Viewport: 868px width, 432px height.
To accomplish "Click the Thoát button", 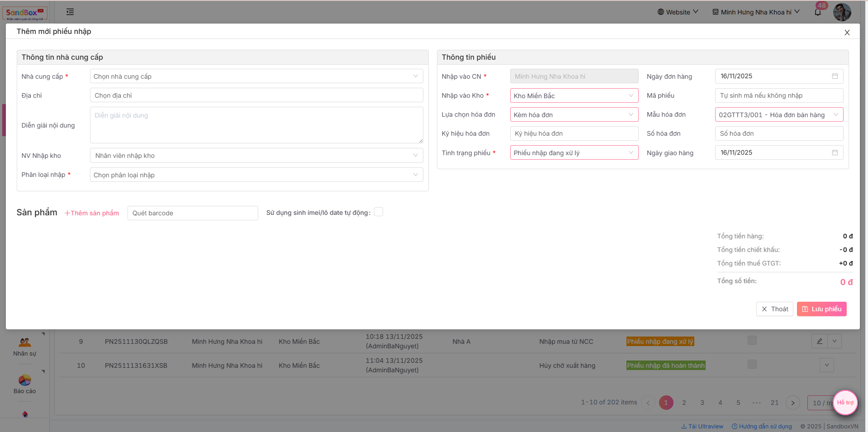I will click(774, 309).
